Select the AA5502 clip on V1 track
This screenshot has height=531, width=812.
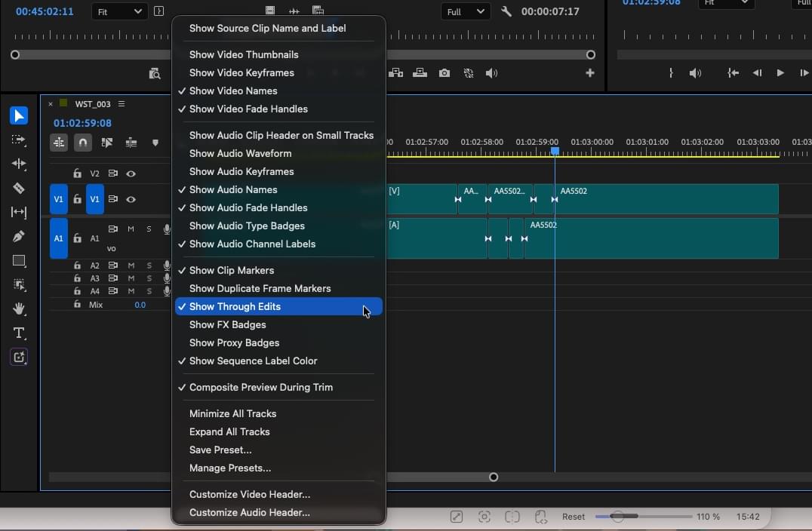[x=666, y=199]
